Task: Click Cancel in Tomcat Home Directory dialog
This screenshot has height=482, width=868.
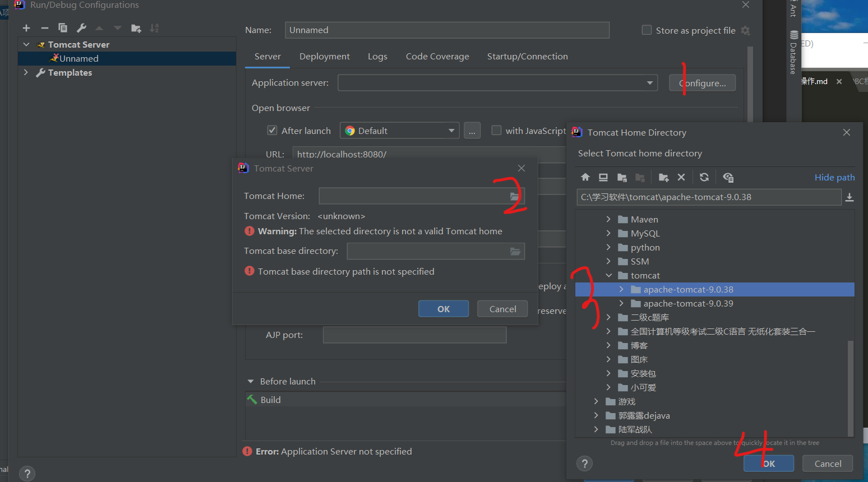Action: click(x=828, y=464)
